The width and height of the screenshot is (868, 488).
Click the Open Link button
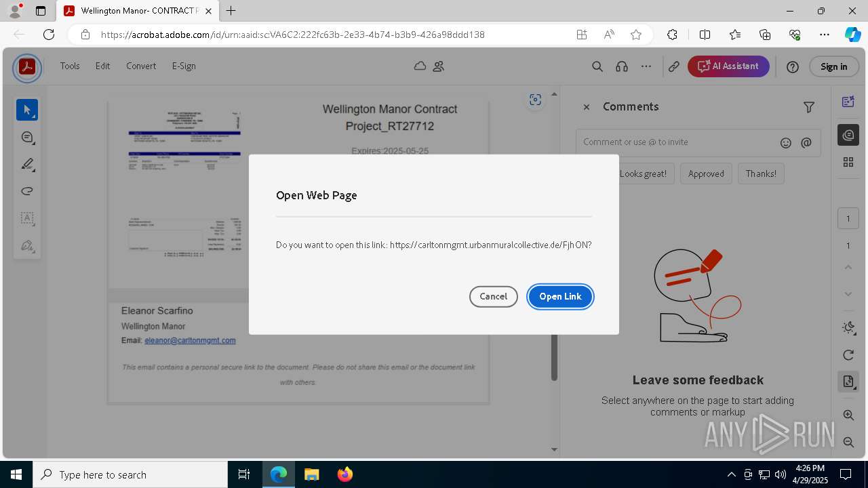click(560, 296)
